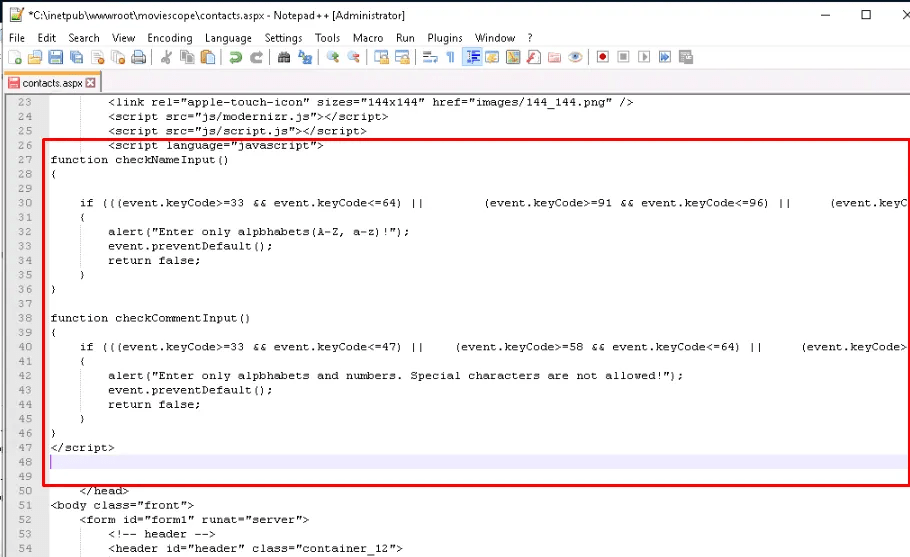The width and height of the screenshot is (910, 557).
Task: Click the Save file toolbar icon
Action: (x=55, y=58)
